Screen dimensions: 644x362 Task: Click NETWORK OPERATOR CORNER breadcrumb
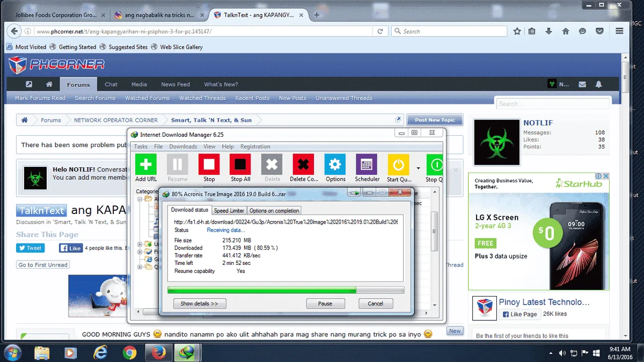pos(116,120)
